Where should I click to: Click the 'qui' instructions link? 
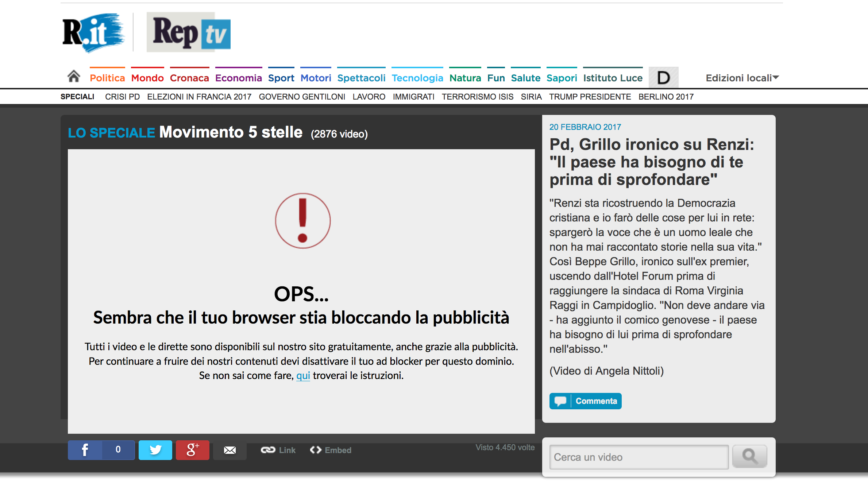(303, 375)
